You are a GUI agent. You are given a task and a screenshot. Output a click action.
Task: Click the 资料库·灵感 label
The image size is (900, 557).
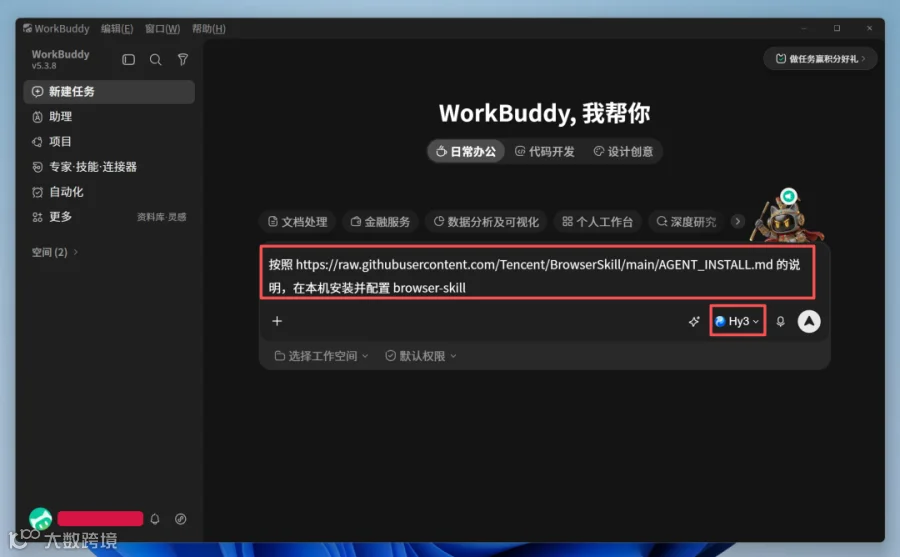coord(162,217)
